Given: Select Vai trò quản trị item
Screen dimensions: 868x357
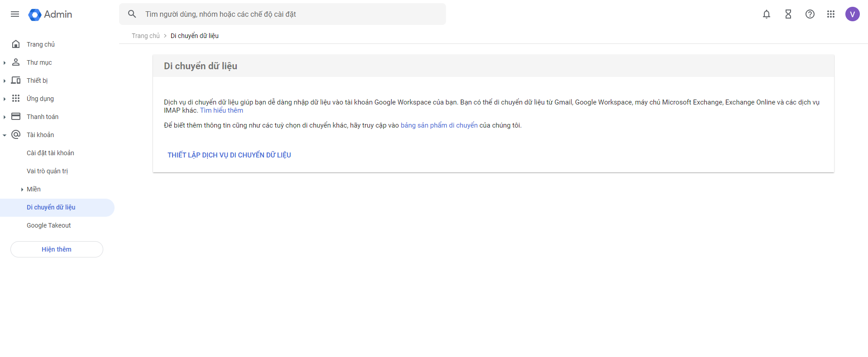Looking at the screenshot, I should pyautogui.click(x=47, y=171).
